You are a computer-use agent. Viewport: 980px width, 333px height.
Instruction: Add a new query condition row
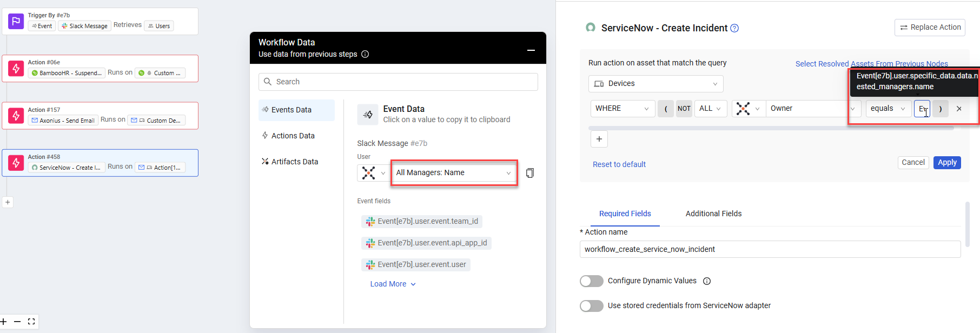pyautogui.click(x=599, y=139)
